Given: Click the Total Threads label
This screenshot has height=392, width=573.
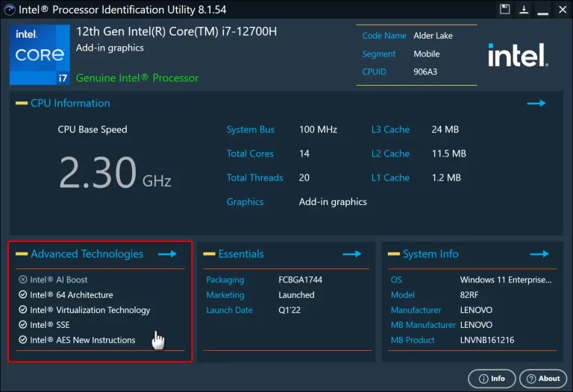Looking at the screenshot, I should point(254,178).
